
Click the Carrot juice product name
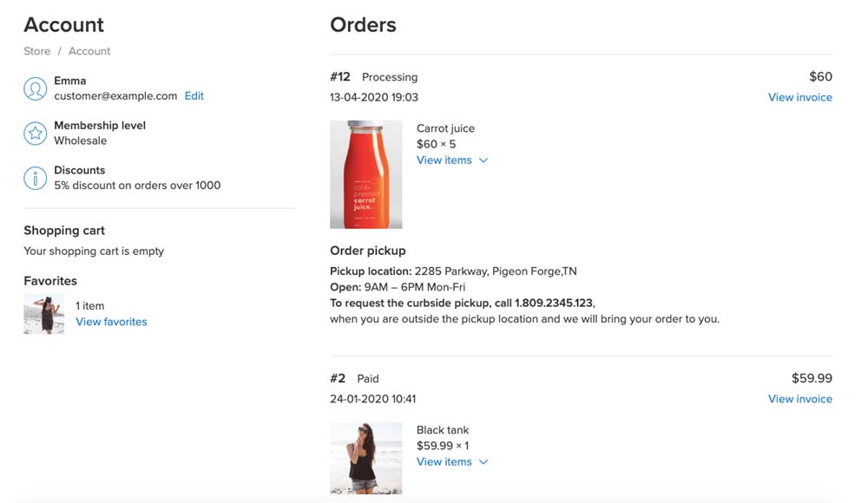click(x=445, y=128)
